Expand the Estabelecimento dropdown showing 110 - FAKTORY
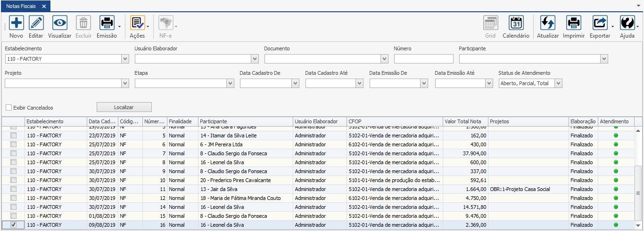This screenshot has height=231, width=644. coord(125,59)
